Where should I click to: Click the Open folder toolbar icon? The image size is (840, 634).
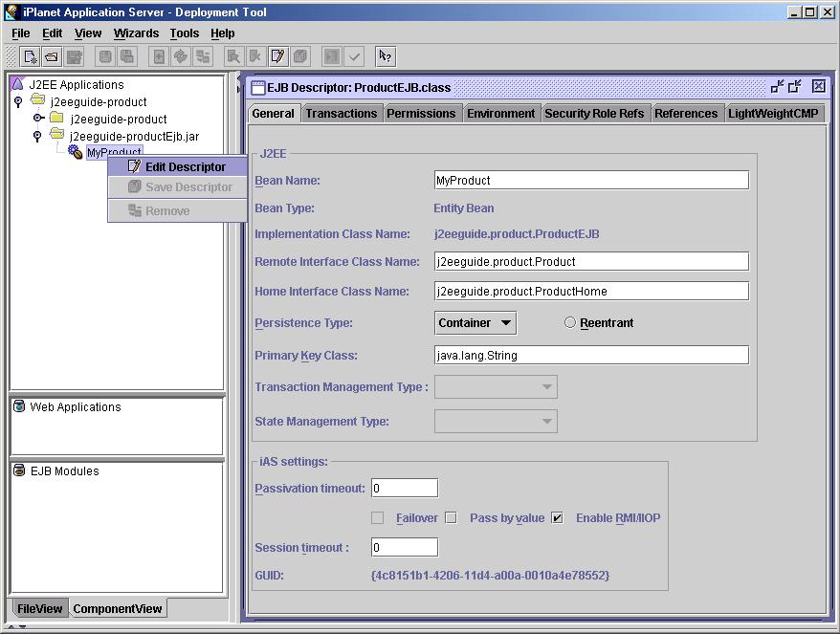52,56
